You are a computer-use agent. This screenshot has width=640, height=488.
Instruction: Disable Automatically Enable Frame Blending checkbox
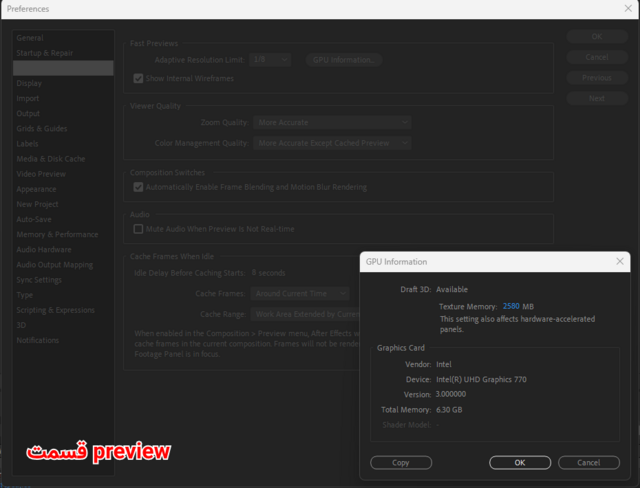coord(138,186)
